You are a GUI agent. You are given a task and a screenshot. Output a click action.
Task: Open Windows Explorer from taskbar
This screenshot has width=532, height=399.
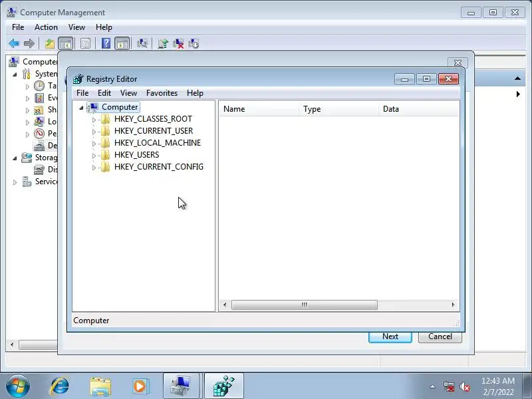pos(100,386)
